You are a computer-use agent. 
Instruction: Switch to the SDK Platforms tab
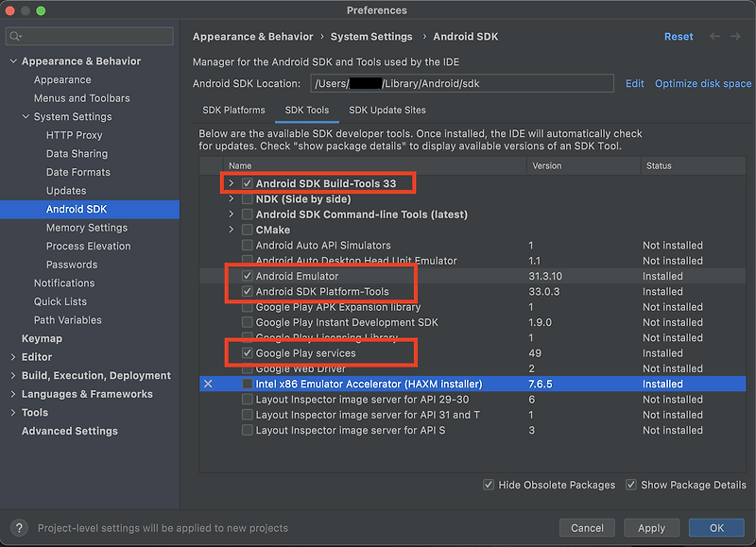pos(233,110)
